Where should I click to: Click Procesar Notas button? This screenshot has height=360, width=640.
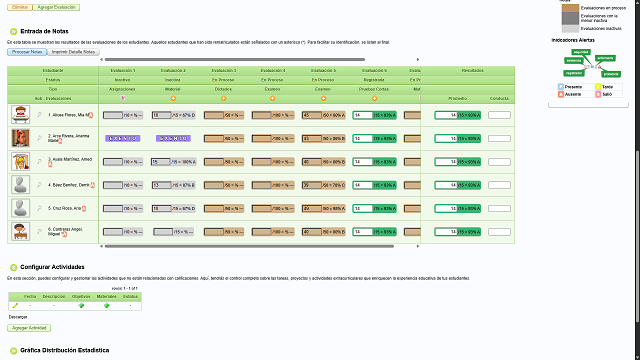tap(27, 52)
